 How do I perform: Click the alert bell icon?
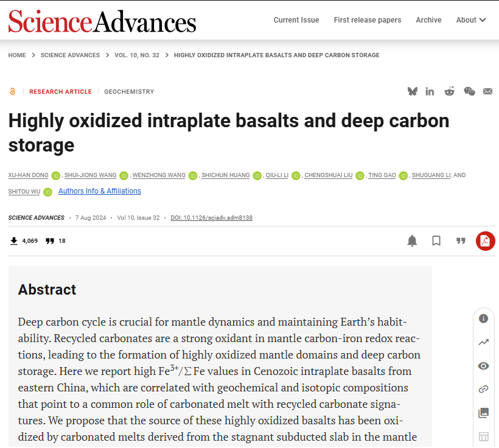point(412,241)
